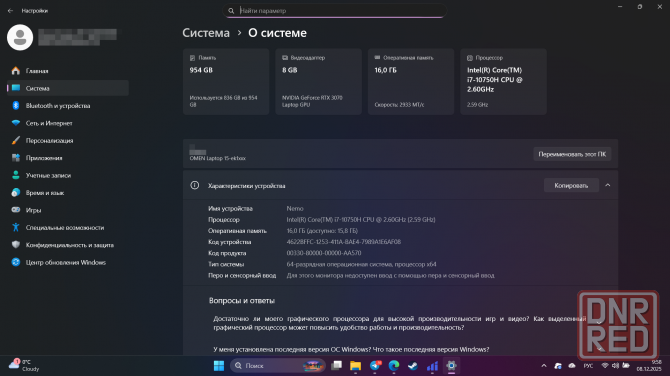The image size is (670, 376).
Task: Open the volume speaker tray icon
Action: (615, 366)
